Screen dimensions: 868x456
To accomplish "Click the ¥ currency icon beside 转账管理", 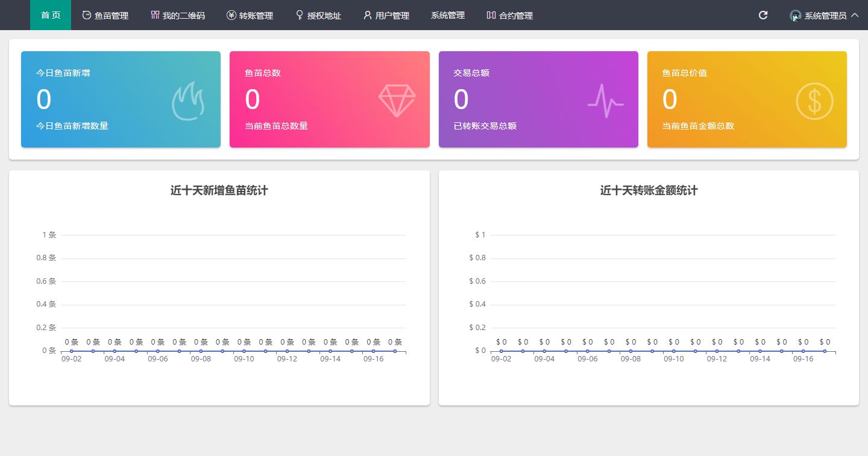I will coord(231,15).
